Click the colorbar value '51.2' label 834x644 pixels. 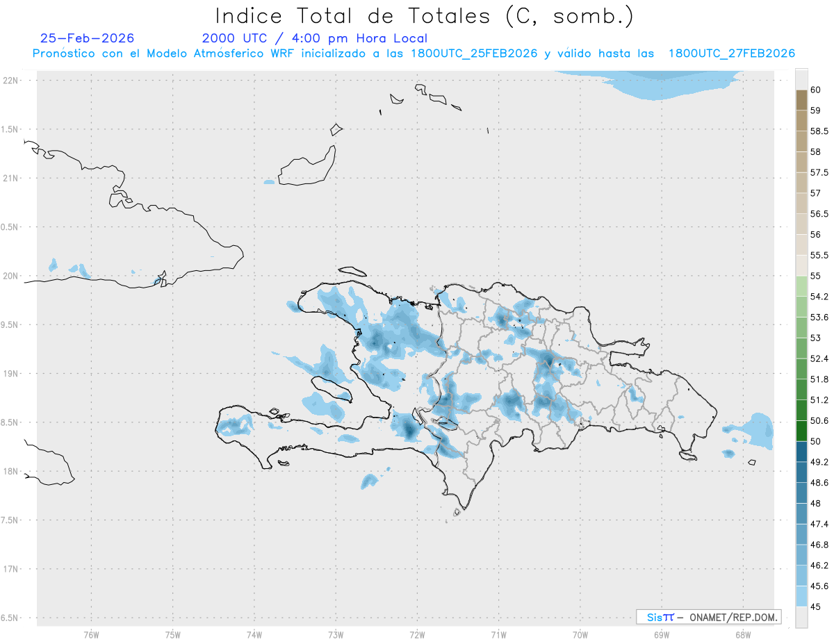coord(819,400)
